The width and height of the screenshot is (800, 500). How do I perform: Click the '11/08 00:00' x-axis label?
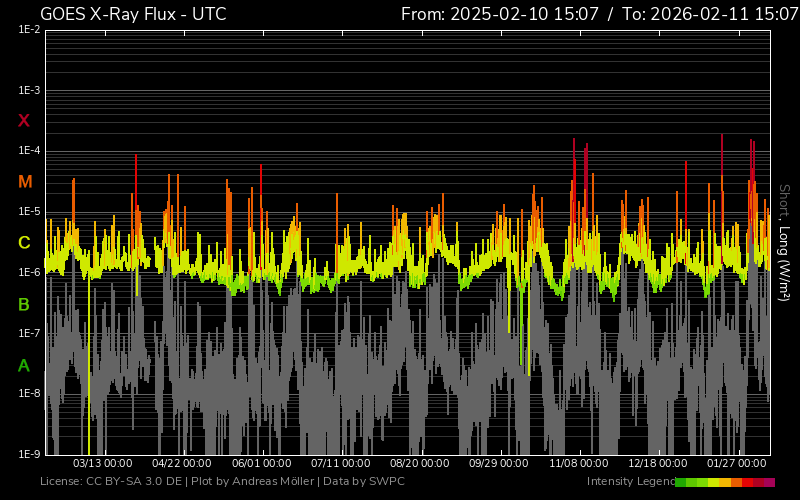(579, 463)
